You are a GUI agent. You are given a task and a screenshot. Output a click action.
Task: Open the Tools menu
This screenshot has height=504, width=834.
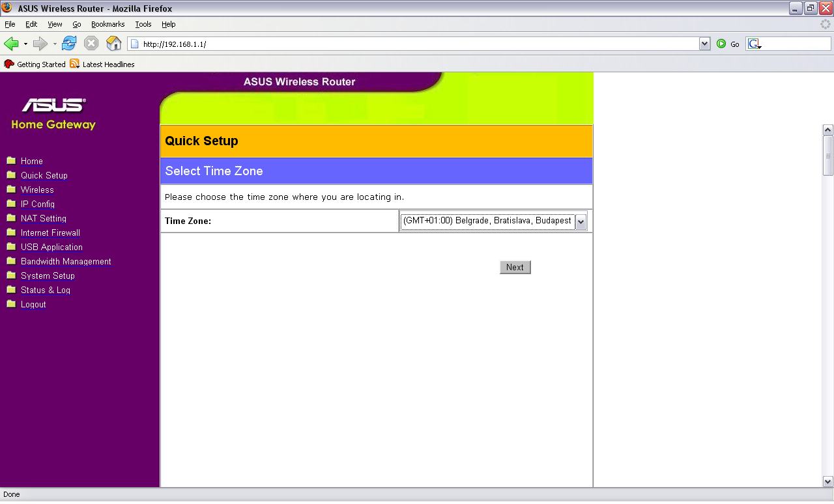pyautogui.click(x=143, y=24)
